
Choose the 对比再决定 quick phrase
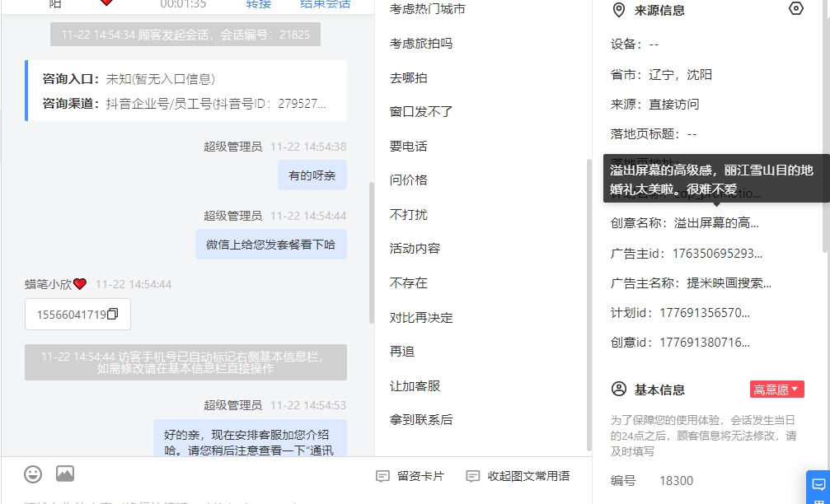pyautogui.click(x=421, y=317)
